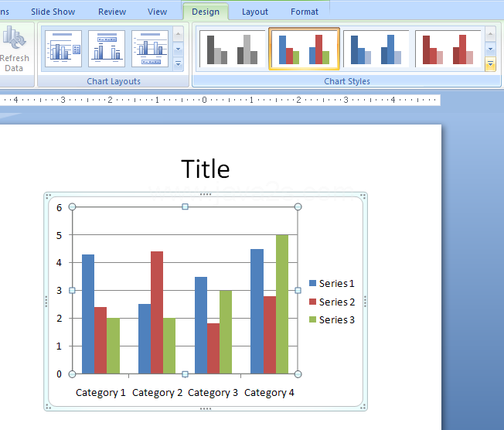Screen dimensions: 504x430
Task: Select the grayscale chart style
Action: point(232,49)
